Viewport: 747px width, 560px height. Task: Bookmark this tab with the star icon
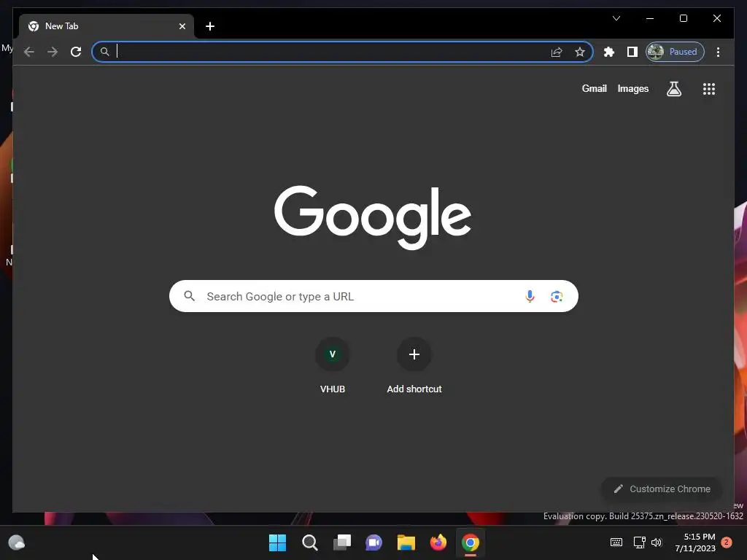tap(580, 52)
